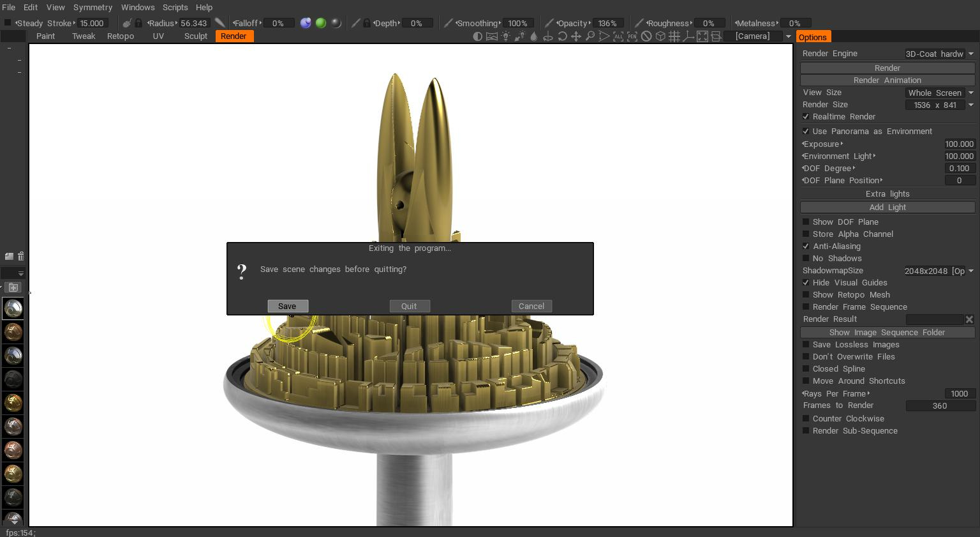Screen dimensions: 980x537
Task: Open the Symmetry menu
Action: (x=93, y=7)
